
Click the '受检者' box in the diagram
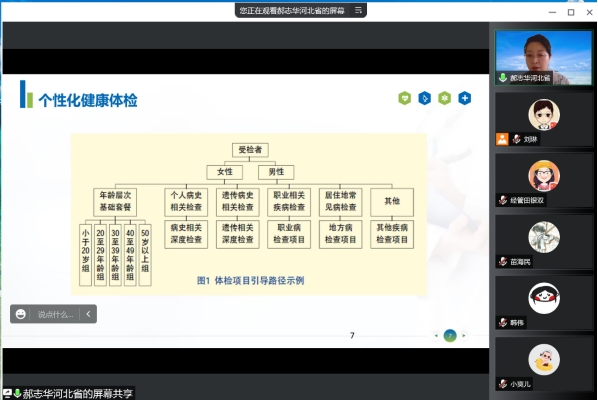(250, 150)
